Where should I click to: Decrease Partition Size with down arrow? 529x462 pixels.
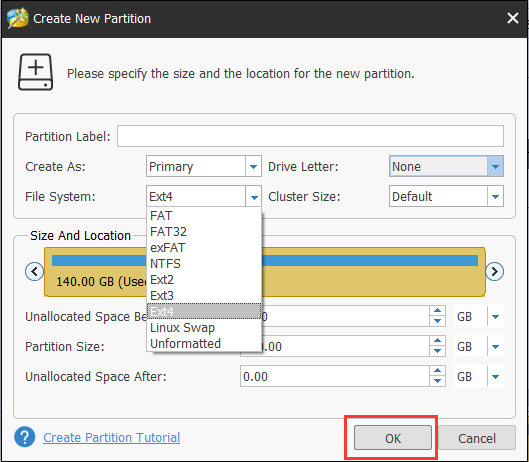point(438,351)
